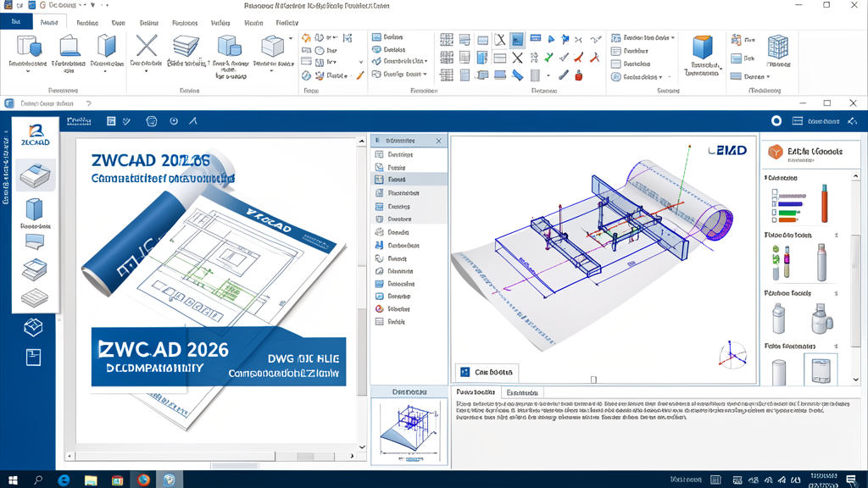Viewport: 868px width, 488px height.
Task: Click down arrow of document pane vertical scrollbar
Action: click(x=362, y=447)
